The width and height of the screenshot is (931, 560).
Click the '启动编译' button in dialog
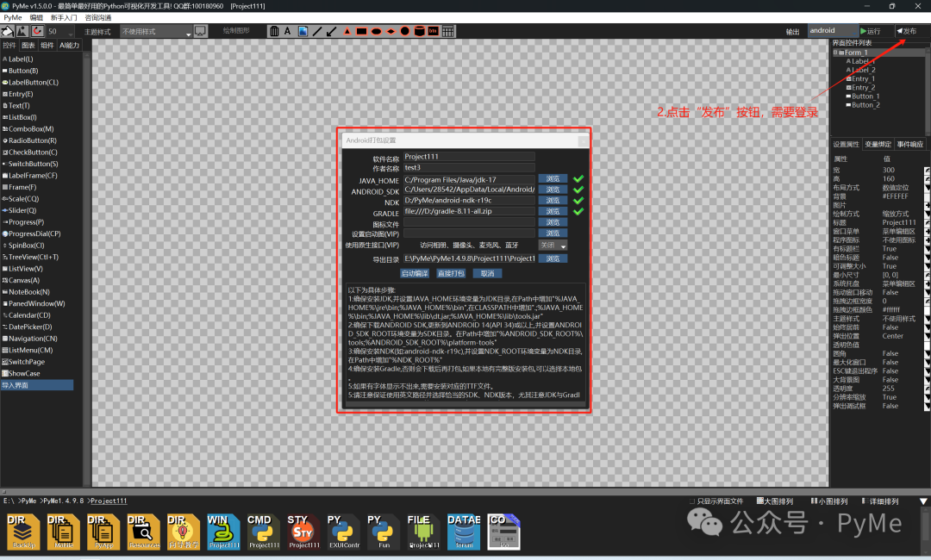pos(415,273)
